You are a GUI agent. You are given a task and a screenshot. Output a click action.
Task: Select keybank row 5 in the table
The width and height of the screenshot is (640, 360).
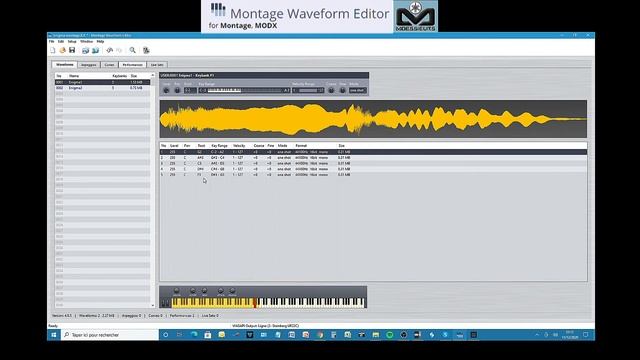pos(373,175)
